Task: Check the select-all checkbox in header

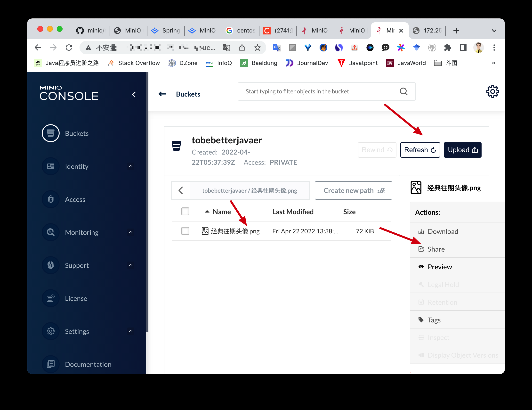Action: coord(185,211)
